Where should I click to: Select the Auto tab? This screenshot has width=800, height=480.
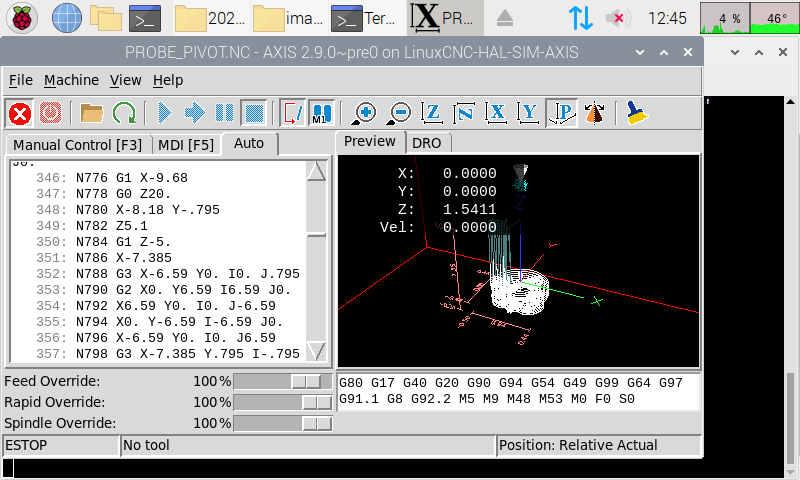click(249, 143)
